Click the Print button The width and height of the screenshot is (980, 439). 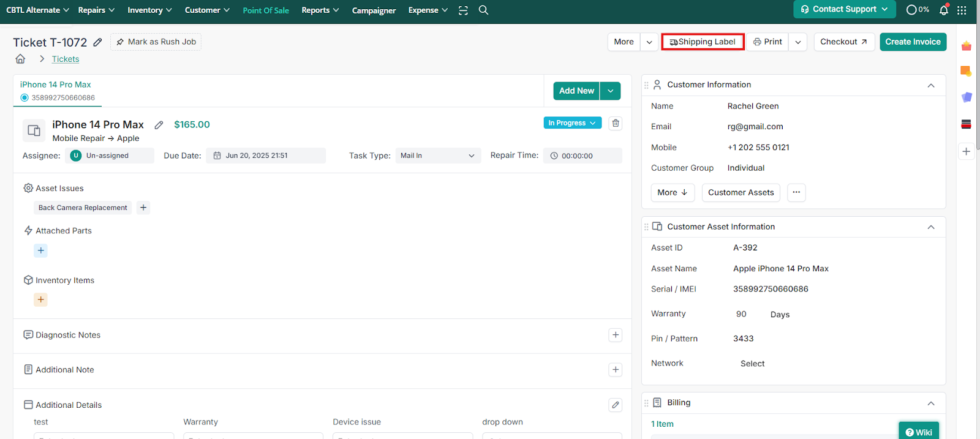767,42
